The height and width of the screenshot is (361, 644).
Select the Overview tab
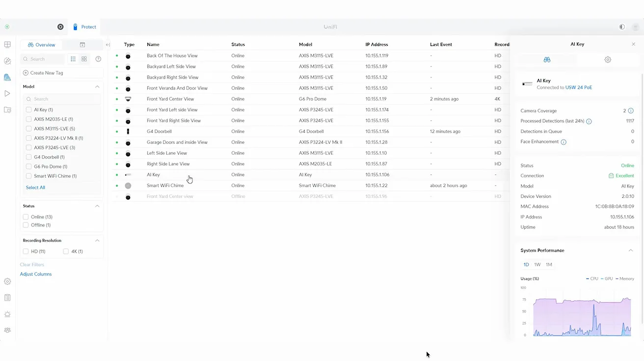[42, 45]
